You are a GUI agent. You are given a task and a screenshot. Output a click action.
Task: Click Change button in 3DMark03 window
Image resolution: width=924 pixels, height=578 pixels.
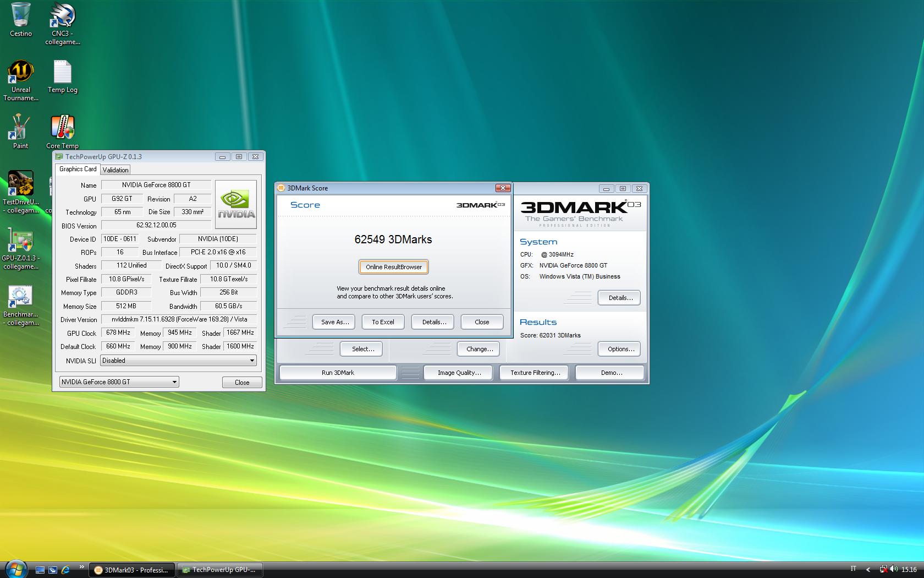pyautogui.click(x=479, y=349)
